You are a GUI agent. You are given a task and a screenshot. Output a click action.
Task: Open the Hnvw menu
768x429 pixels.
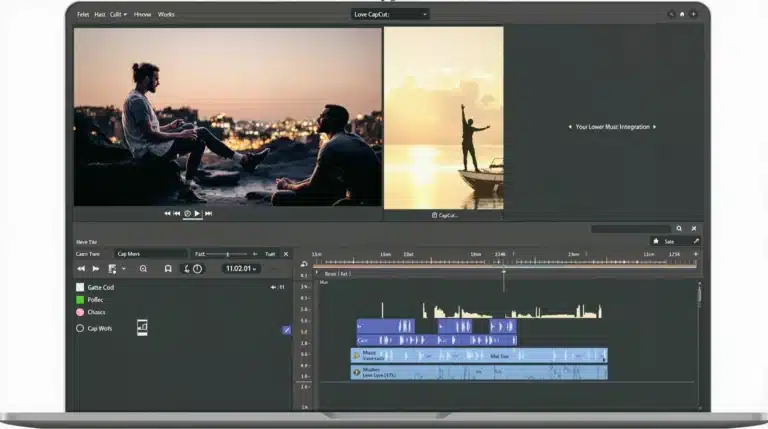[143, 14]
